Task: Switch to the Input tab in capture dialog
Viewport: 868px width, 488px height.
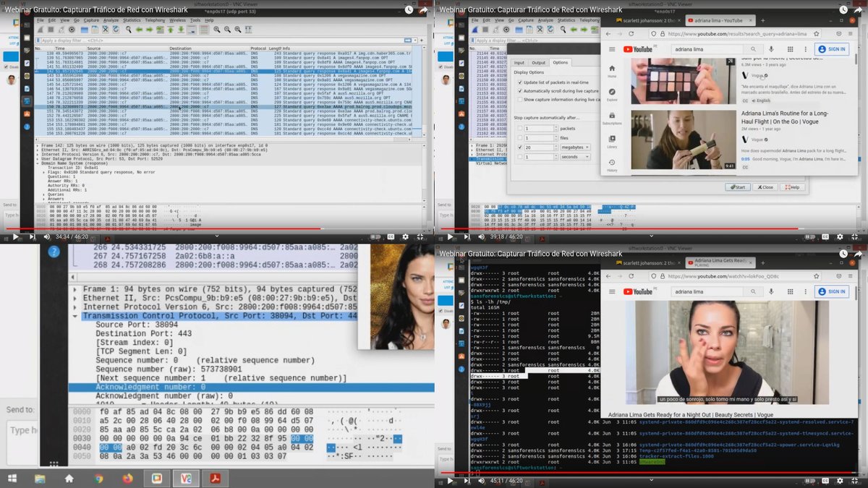Action: point(519,63)
